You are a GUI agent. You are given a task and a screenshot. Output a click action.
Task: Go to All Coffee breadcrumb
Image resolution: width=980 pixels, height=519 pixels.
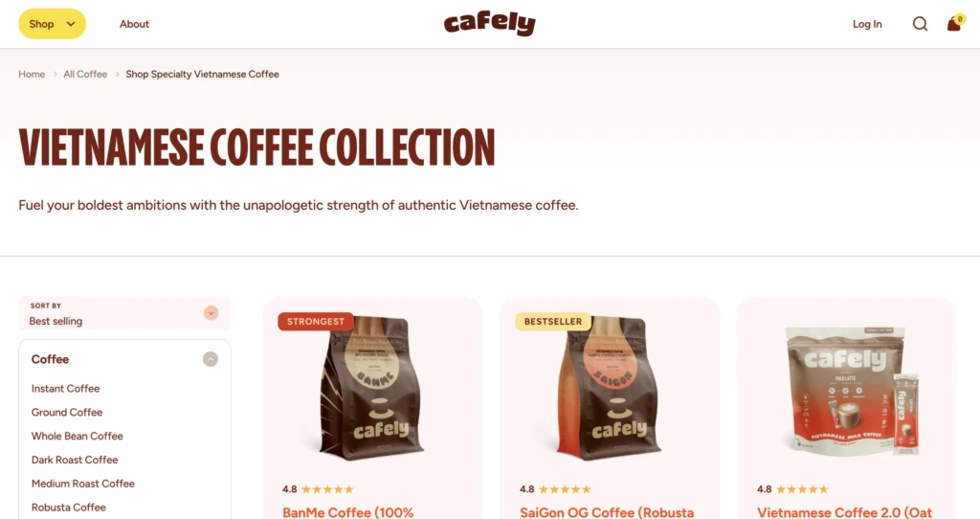pyautogui.click(x=85, y=74)
